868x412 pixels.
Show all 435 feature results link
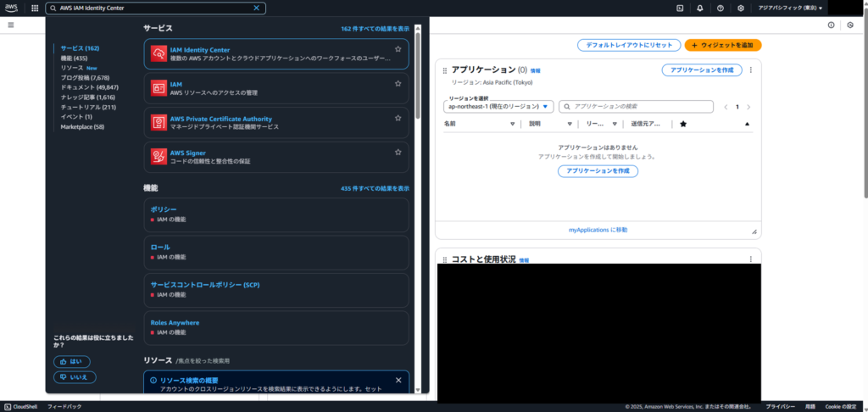pyautogui.click(x=376, y=188)
